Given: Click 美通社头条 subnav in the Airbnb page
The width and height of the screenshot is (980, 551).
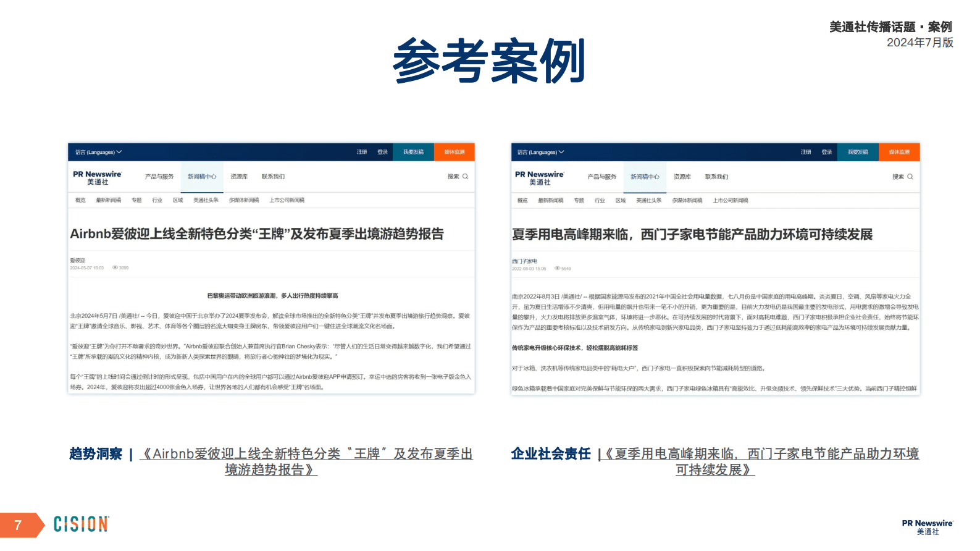Looking at the screenshot, I should pos(206,200).
